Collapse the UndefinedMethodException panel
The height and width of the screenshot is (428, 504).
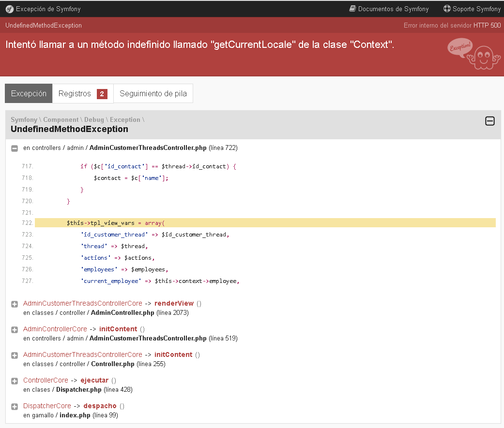tap(489, 121)
